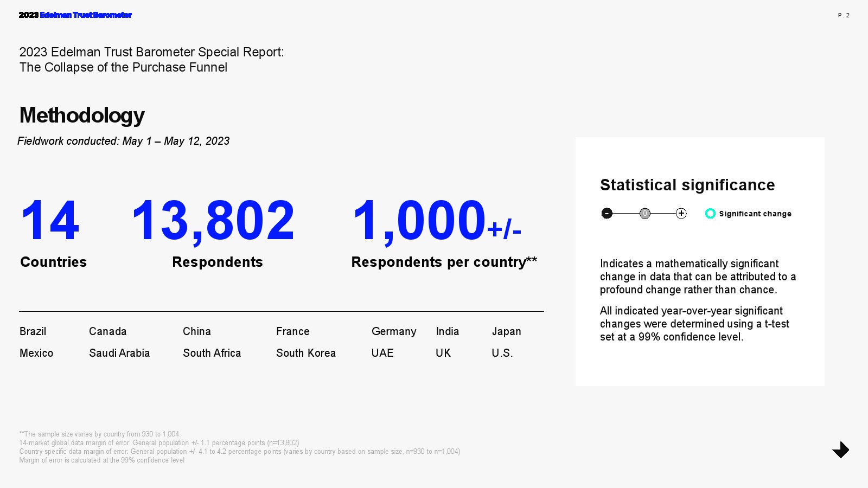868x488 pixels.
Task: Click the Statistical significance title
Action: (687, 185)
